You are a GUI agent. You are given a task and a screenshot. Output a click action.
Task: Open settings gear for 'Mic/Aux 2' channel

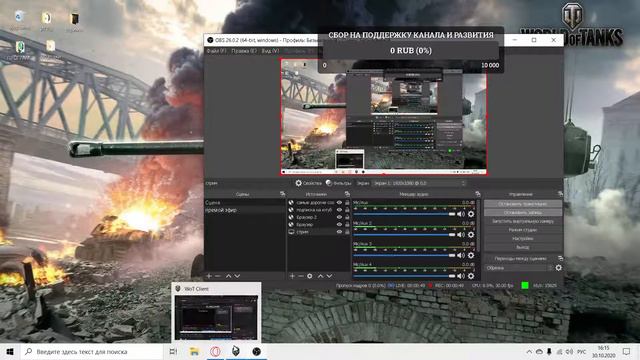pos(471,235)
